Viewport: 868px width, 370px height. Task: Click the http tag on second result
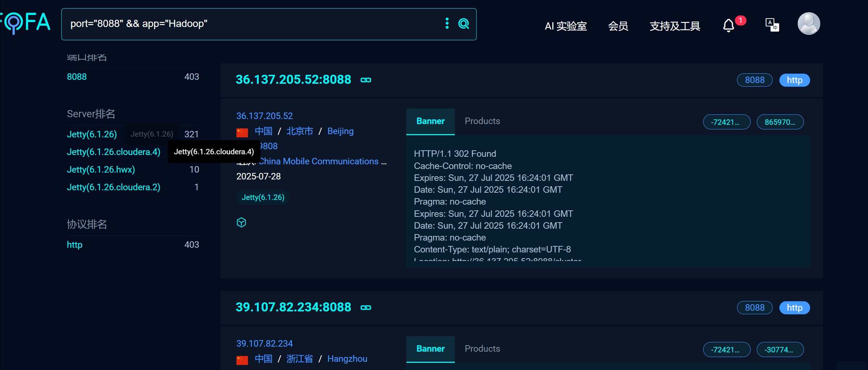[x=795, y=307]
